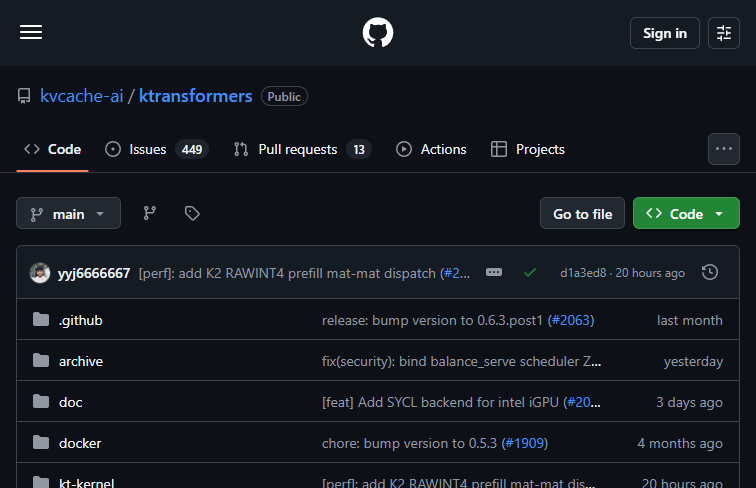Click the repository icon beside kvcache-ai

coord(24,96)
